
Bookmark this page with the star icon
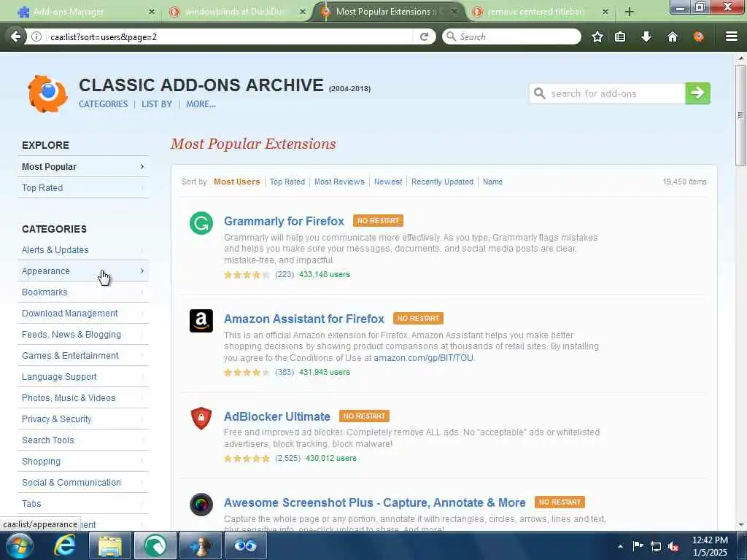597,36
